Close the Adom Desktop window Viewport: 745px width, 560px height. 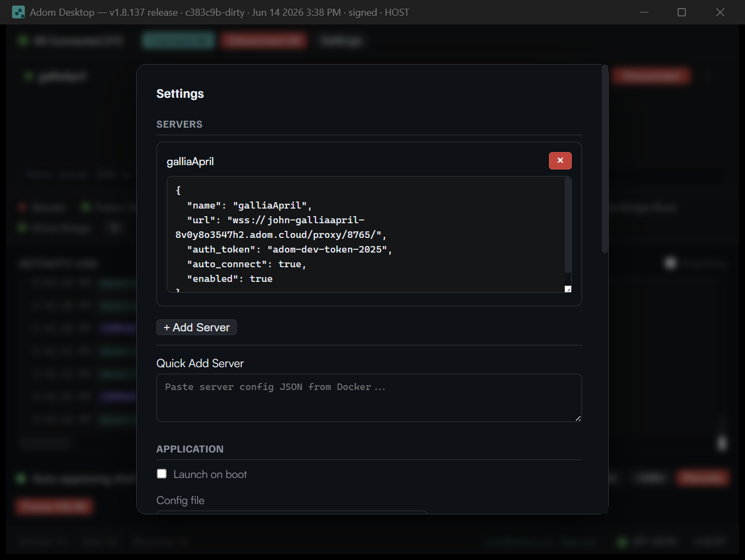tap(720, 12)
